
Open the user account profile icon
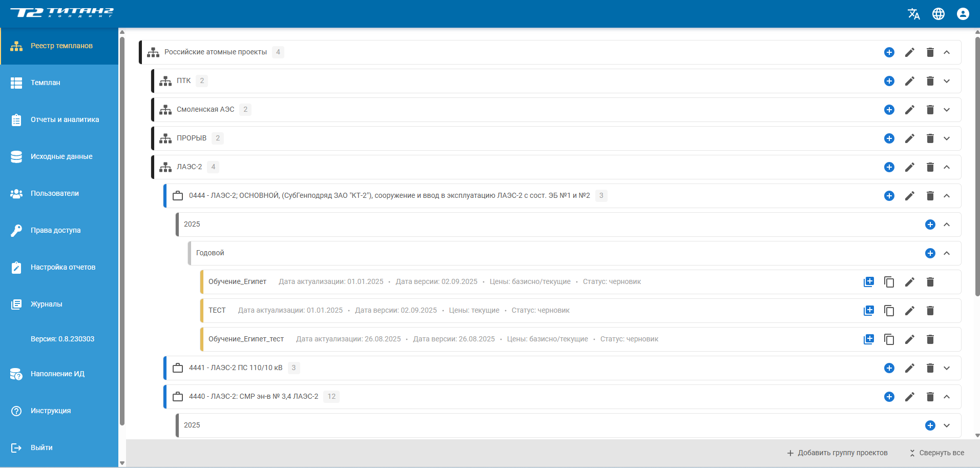pos(963,14)
